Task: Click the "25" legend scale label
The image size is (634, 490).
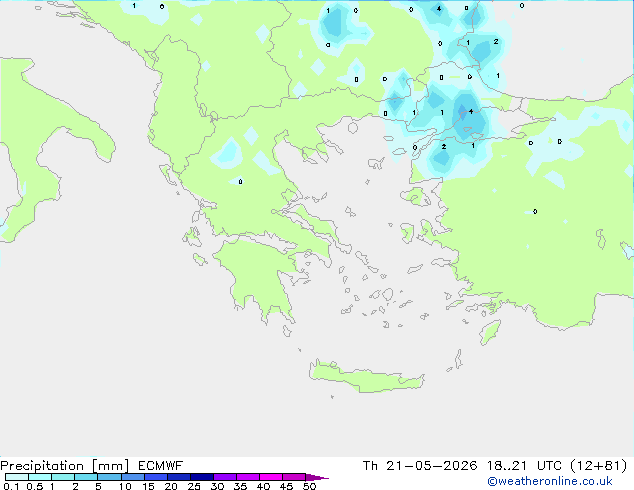Action: 194,486
